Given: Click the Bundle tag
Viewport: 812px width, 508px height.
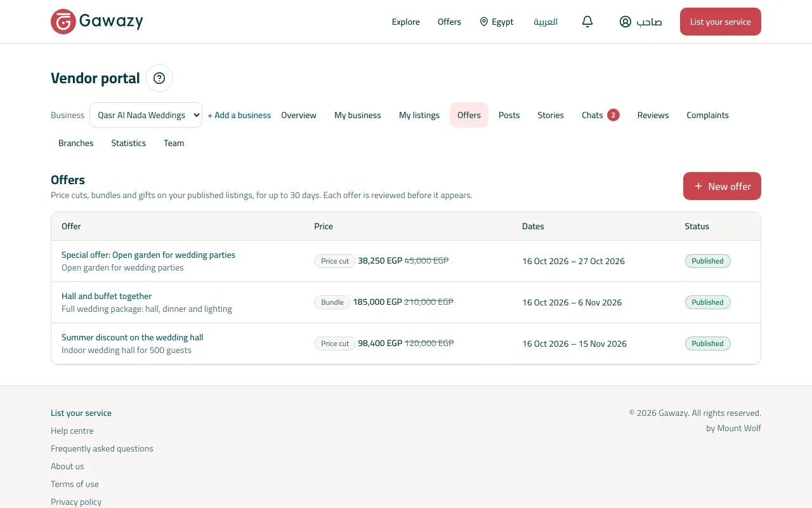Looking at the screenshot, I should click(332, 302).
